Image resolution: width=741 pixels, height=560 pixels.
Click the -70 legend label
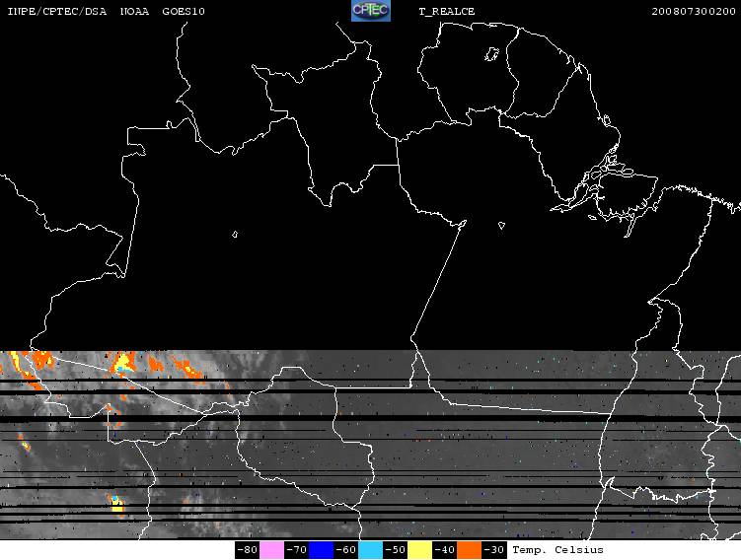click(296, 550)
